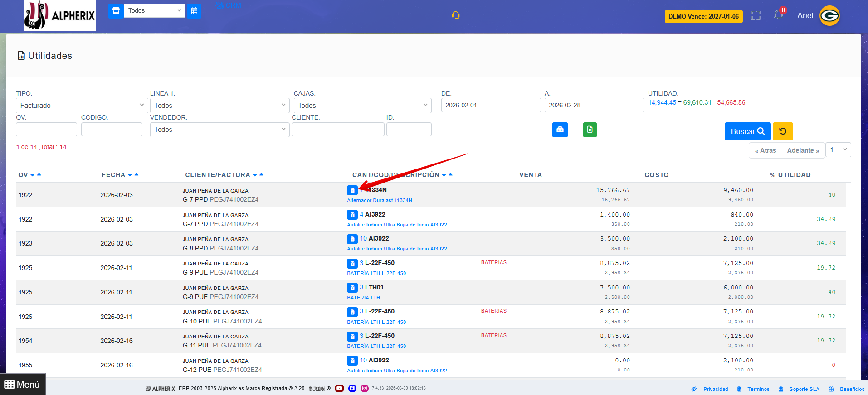Click the yellow reset button
The height and width of the screenshot is (395, 868).
[783, 131]
